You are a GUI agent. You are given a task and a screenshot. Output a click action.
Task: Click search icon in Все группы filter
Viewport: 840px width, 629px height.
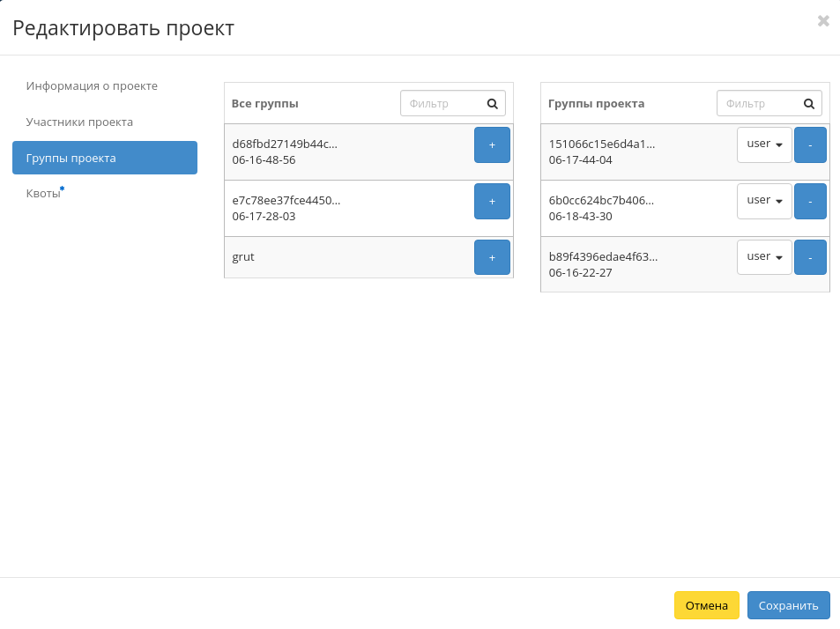pyautogui.click(x=493, y=103)
